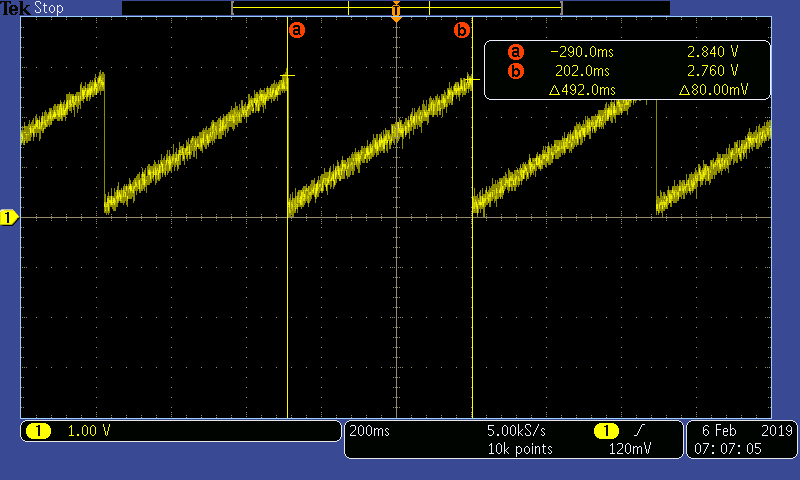
Task: Click the yellow channel 1 badge at bottom-left
Action: coord(38,431)
